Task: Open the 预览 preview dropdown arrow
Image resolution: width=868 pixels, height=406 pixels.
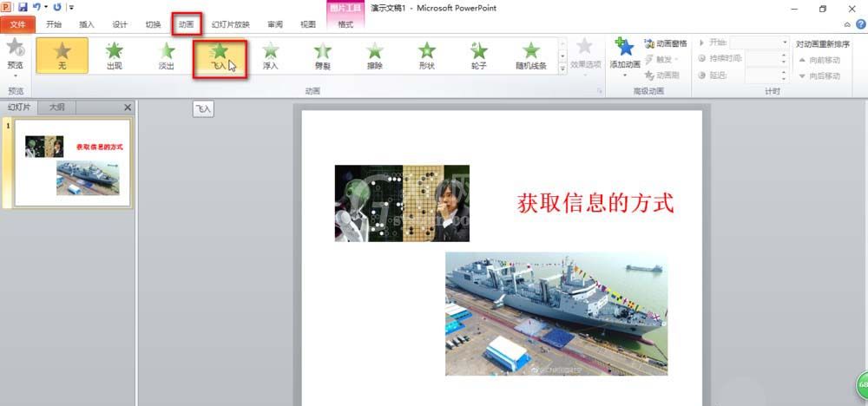Action: coord(15,75)
